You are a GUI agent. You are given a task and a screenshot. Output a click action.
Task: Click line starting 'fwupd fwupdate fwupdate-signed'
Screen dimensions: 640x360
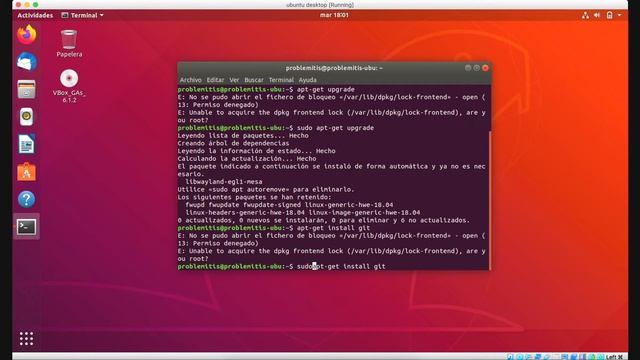(289, 205)
